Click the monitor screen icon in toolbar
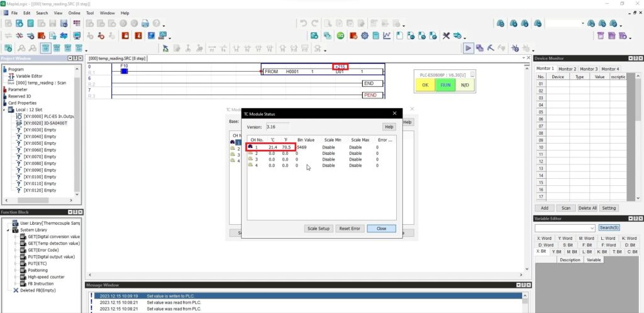 (77, 36)
